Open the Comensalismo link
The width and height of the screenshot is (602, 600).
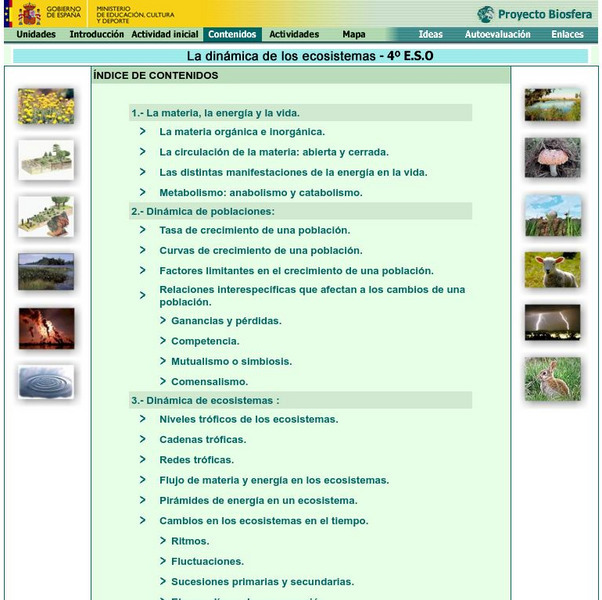pos(210,382)
